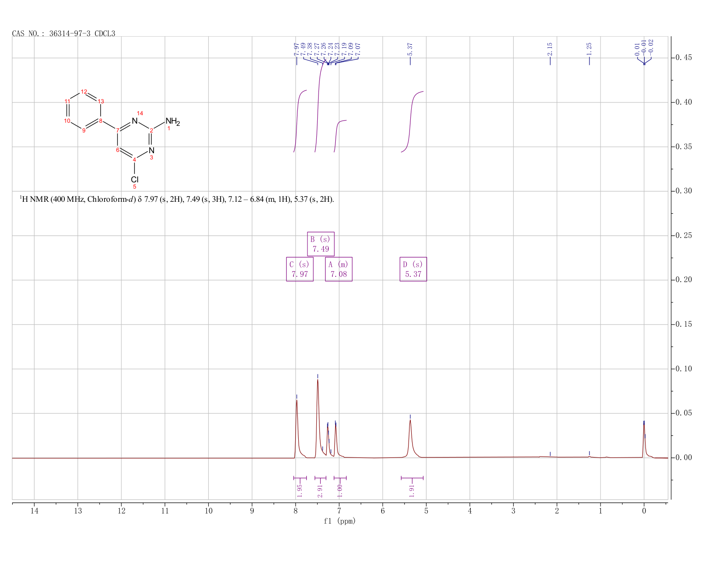This screenshot has width=728, height=563.
Task: Select the C (s) 7.97 multiplet box
Action: [300, 269]
